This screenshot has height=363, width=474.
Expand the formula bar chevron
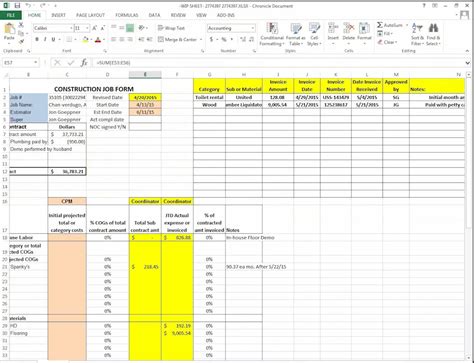(467, 63)
